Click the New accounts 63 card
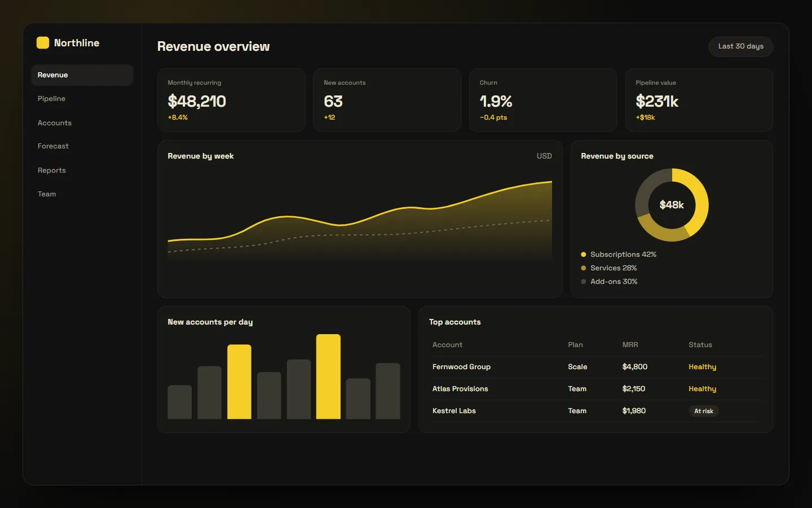 [x=387, y=100]
